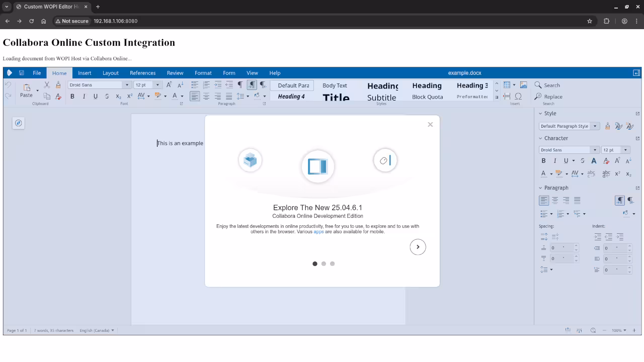Click the ribbon's Increase Font Size icon
Screen dimensions: 644x362
(169, 85)
